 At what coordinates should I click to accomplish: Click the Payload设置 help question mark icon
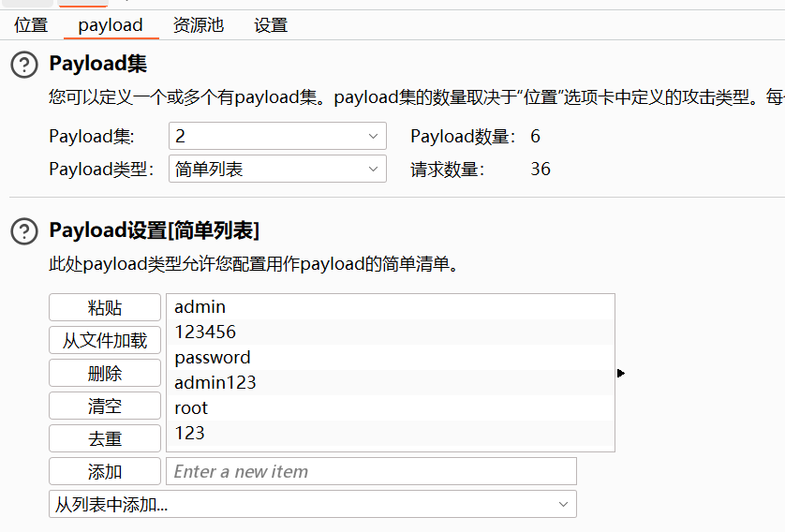[x=24, y=230]
